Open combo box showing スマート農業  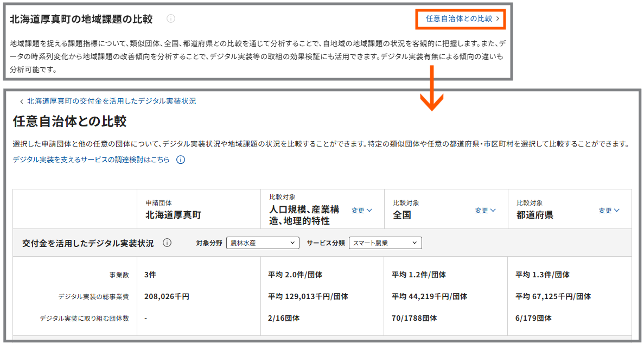386,243
